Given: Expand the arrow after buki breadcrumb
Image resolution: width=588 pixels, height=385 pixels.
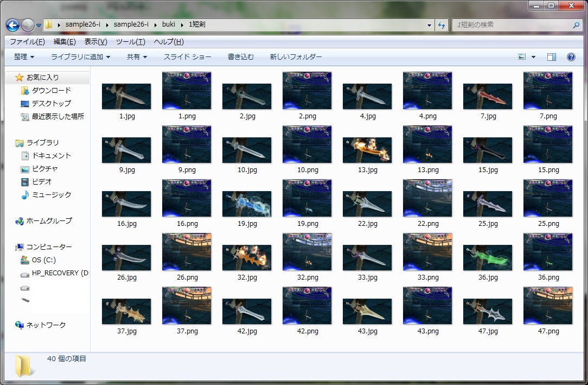Looking at the screenshot, I should [182, 25].
